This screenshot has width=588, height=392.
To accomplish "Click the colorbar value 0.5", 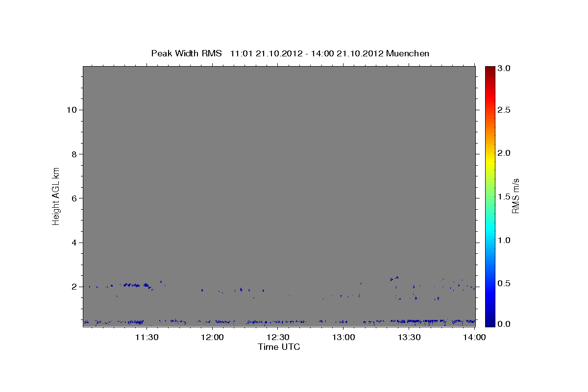I will point(504,283).
